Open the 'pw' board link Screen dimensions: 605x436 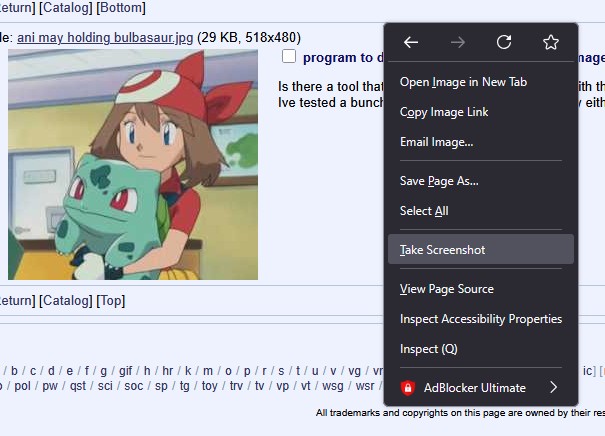(50, 386)
